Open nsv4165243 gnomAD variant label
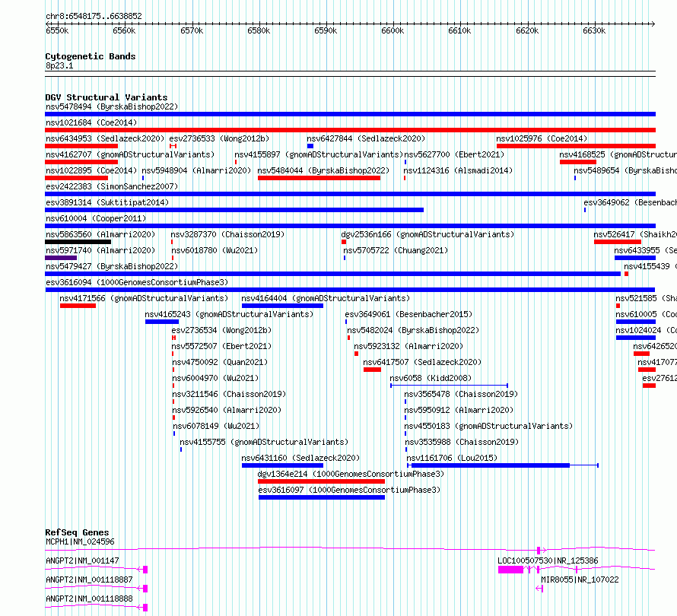 [229, 314]
